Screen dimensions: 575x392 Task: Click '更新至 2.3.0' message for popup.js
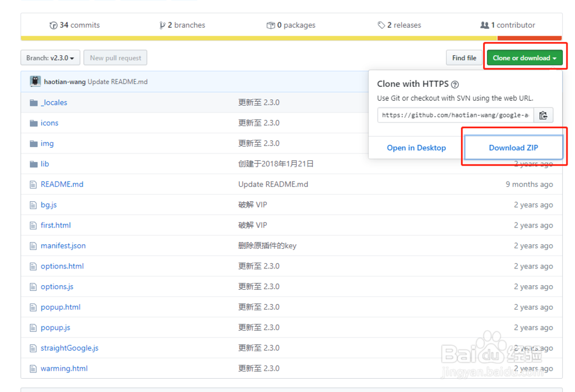(259, 328)
